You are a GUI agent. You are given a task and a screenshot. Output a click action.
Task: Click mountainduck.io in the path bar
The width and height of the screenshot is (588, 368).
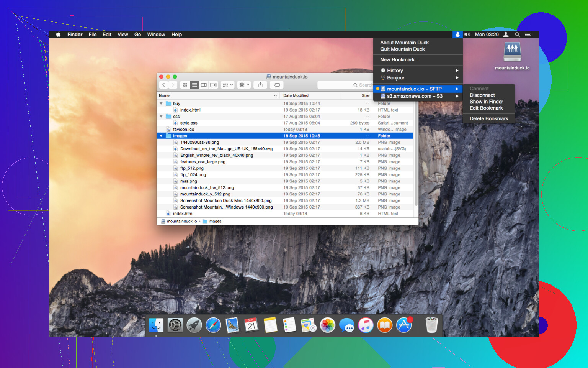tap(179, 221)
